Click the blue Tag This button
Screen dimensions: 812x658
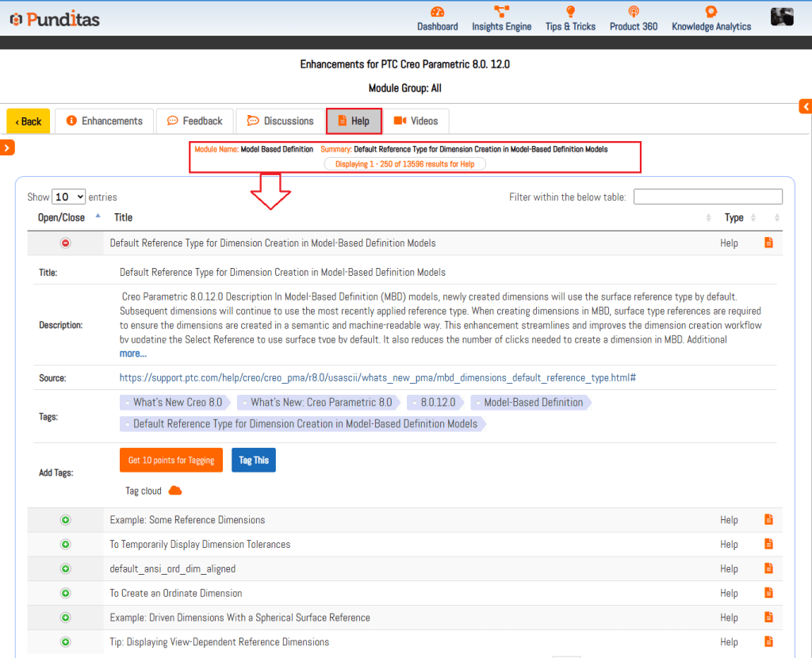point(254,461)
